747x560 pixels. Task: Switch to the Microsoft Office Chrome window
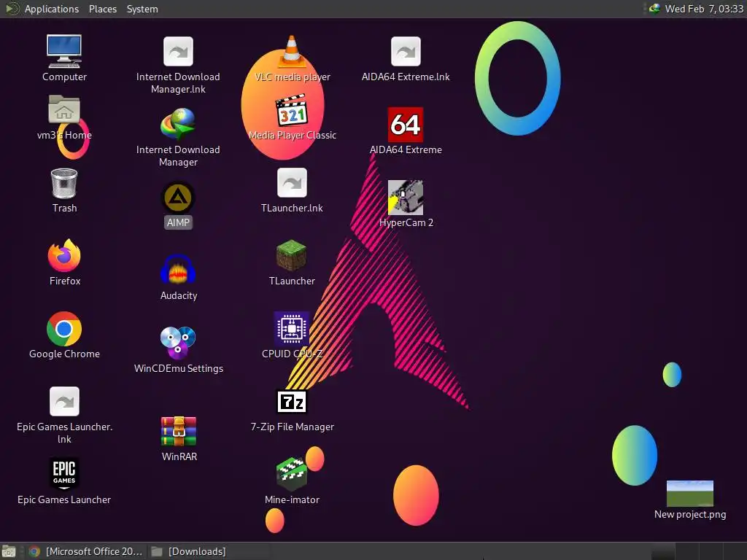click(x=86, y=551)
